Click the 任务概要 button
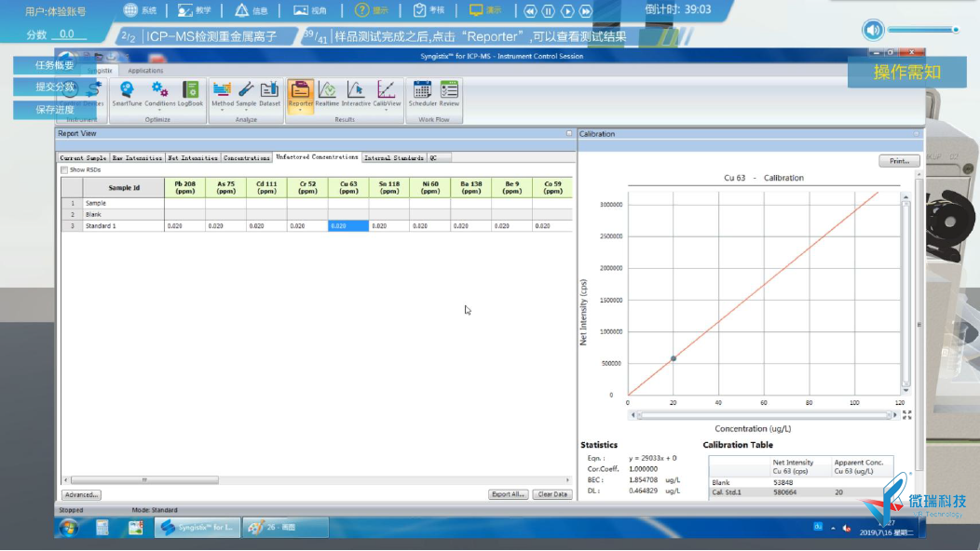The width and height of the screenshot is (980, 551). point(54,65)
